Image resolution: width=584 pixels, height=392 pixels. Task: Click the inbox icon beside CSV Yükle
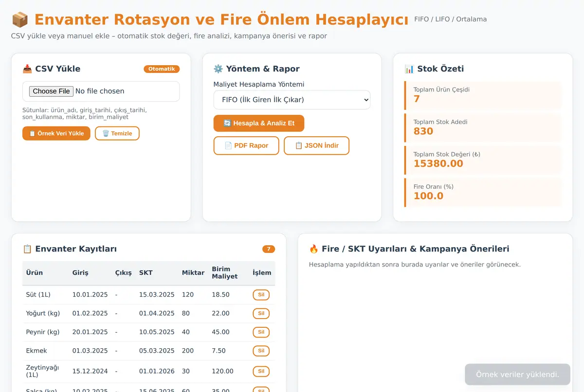(x=27, y=69)
